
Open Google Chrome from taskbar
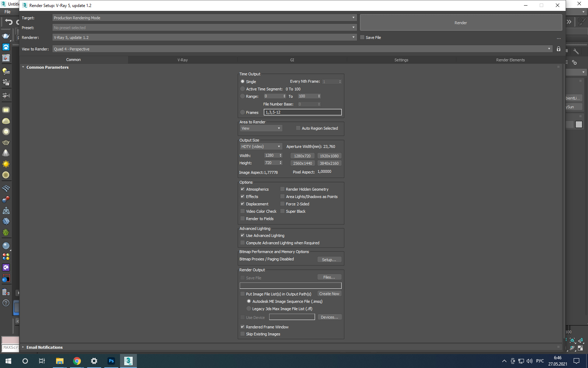pos(77,361)
